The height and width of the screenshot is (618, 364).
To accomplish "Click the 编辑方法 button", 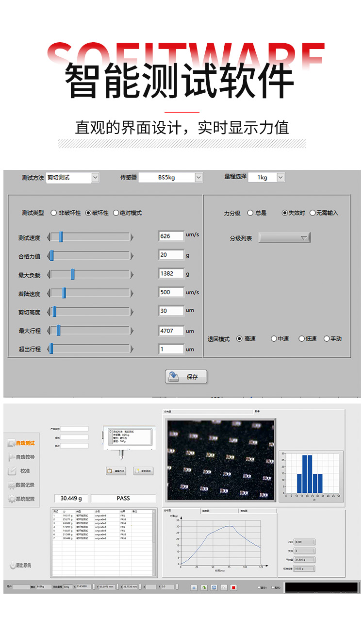I will pos(116,471).
